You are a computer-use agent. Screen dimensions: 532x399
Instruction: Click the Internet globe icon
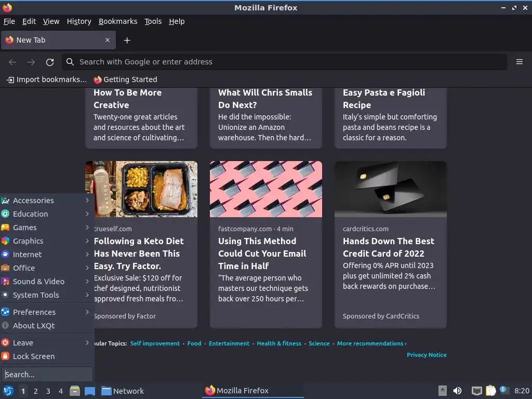5,254
